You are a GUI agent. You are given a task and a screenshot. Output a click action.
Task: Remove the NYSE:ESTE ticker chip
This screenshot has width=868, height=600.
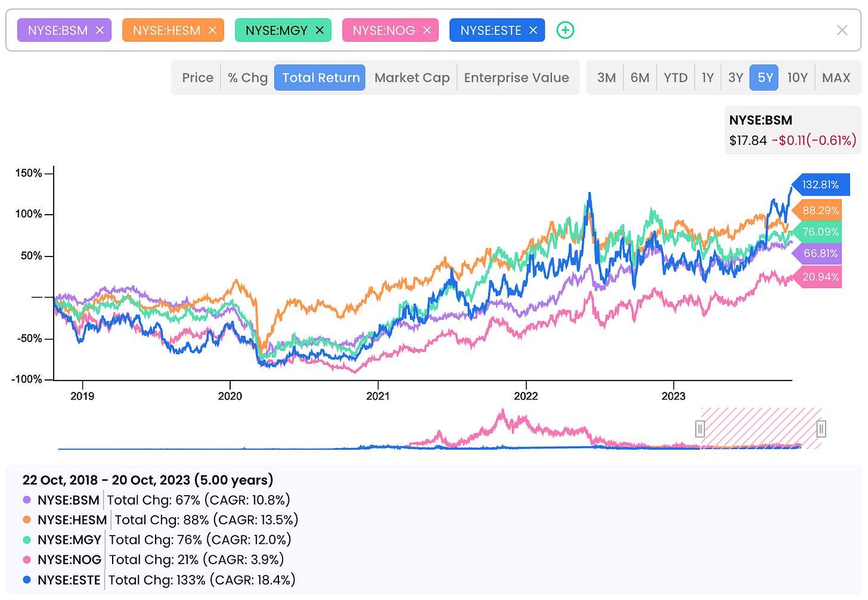click(x=533, y=30)
